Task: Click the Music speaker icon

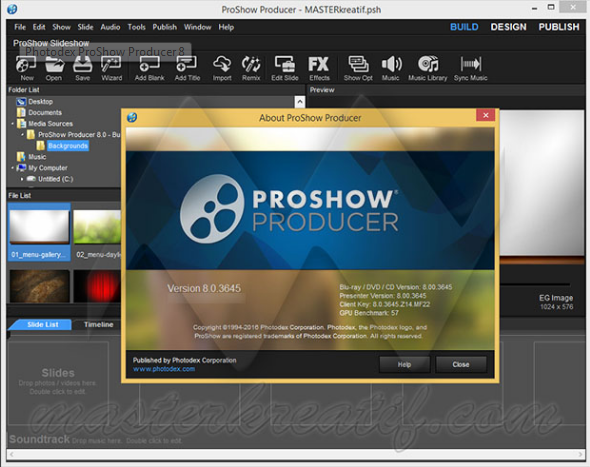Action: (391, 68)
